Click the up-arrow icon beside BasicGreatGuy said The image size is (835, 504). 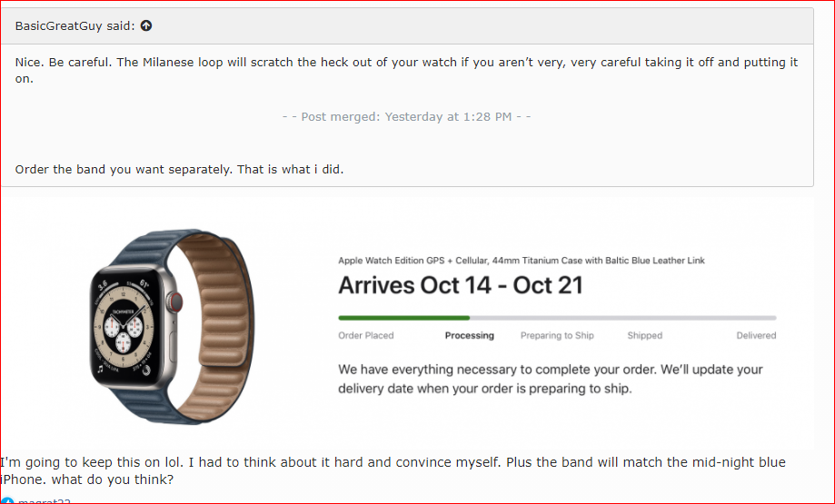pyautogui.click(x=146, y=25)
